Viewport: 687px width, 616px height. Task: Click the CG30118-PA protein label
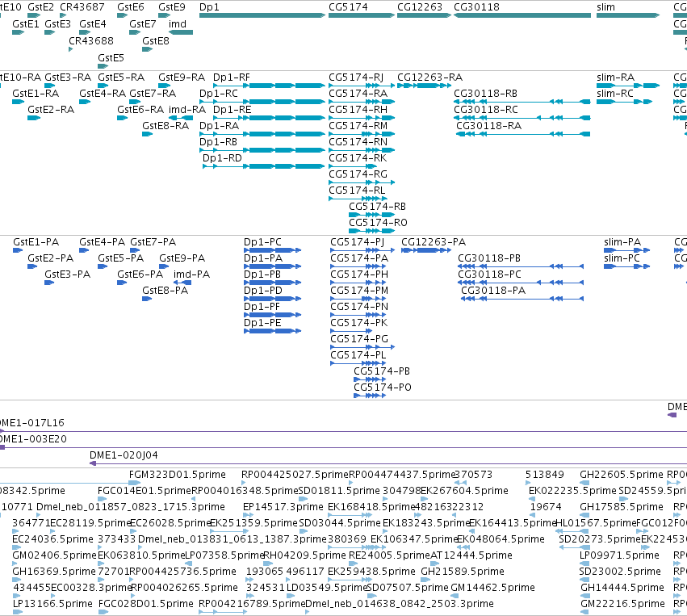tap(493, 291)
